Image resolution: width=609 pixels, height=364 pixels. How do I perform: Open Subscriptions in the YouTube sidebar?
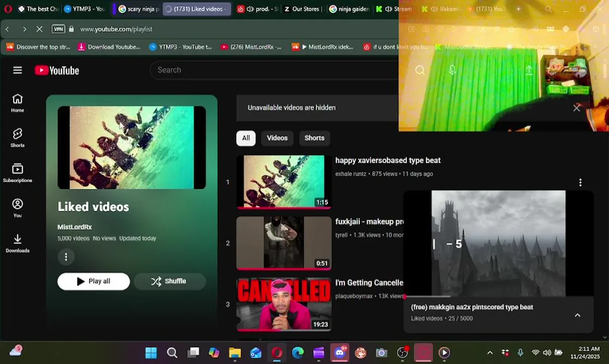(x=18, y=173)
